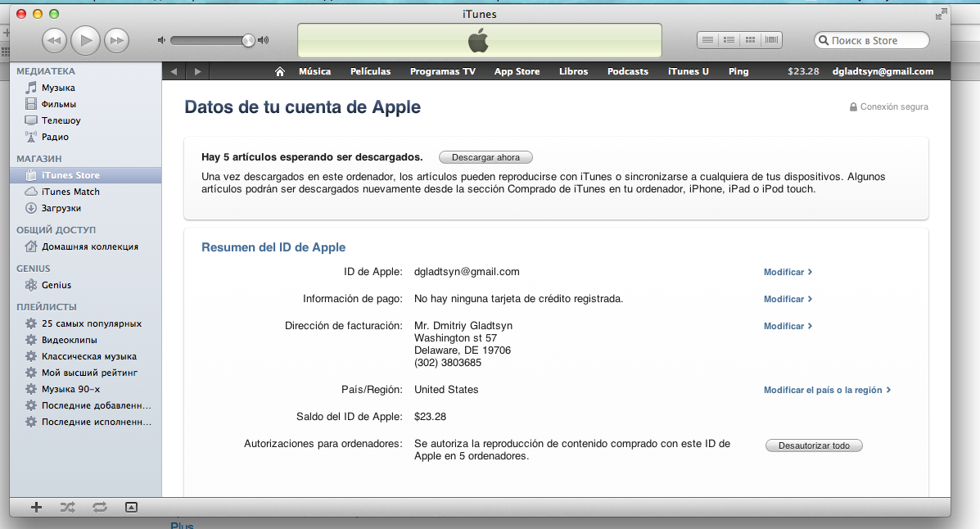This screenshot has width=980, height=529.
Task: Click the Conexión segura lock indicator
Action: click(x=888, y=107)
